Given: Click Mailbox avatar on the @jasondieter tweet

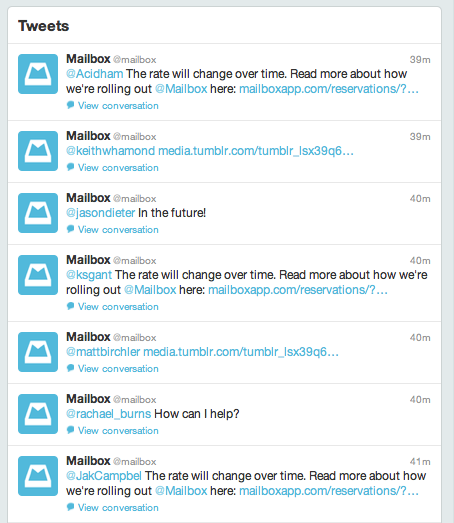Looking at the screenshot, I should pyautogui.click(x=38, y=213).
